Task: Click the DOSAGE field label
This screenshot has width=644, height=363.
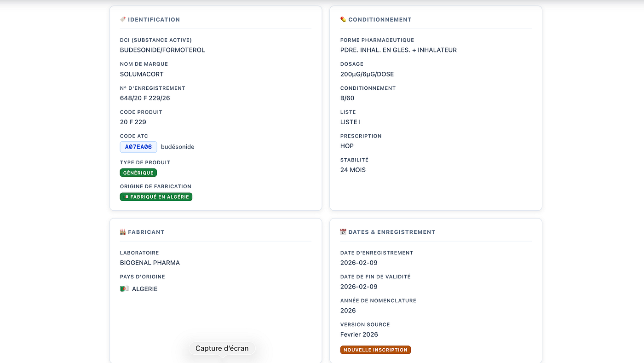Action: coord(352,64)
